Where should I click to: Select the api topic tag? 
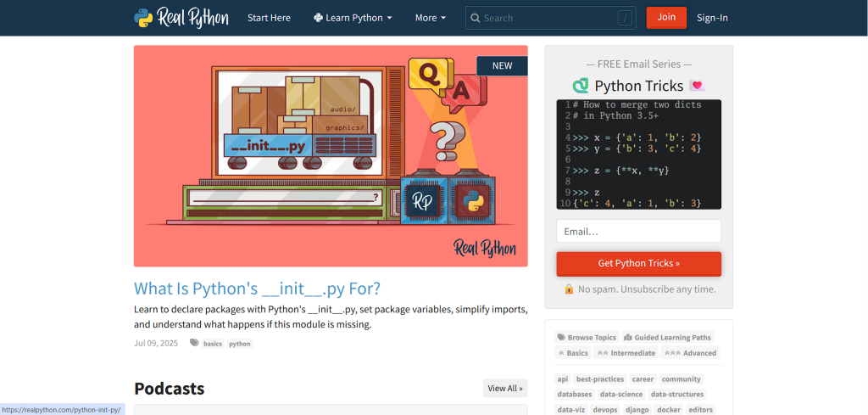point(563,379)
